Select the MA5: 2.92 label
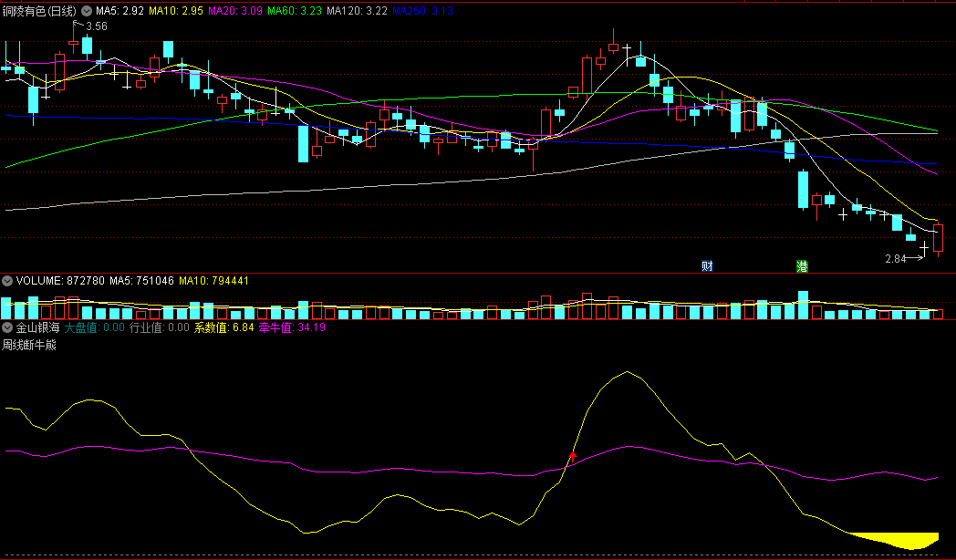Viewport: 956px width, 560px height. (x=119, y=11)
